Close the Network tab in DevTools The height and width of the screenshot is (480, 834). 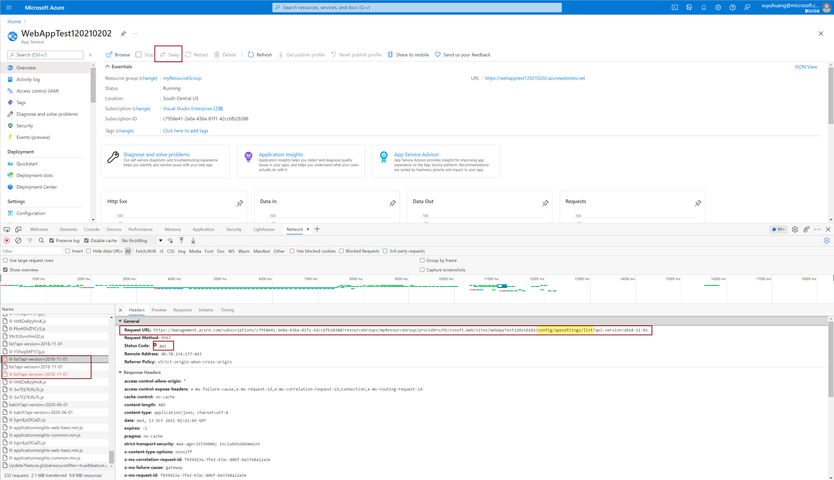307,229
